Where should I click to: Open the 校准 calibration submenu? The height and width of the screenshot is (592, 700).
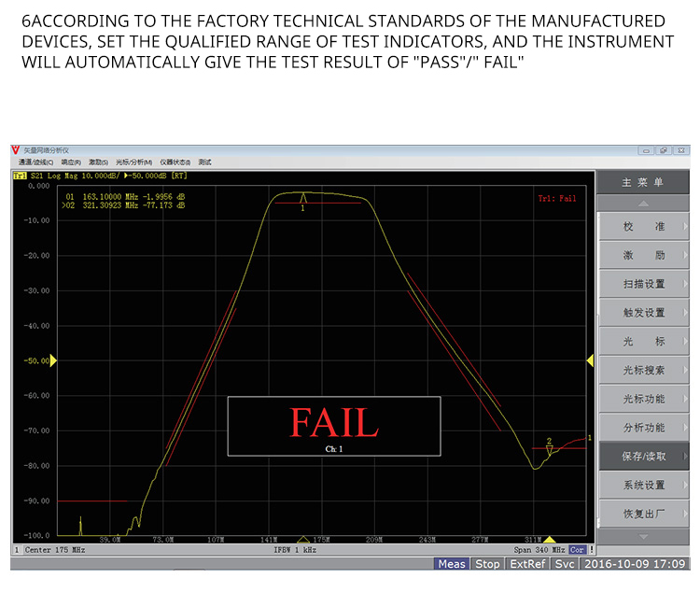coord(644,227)
